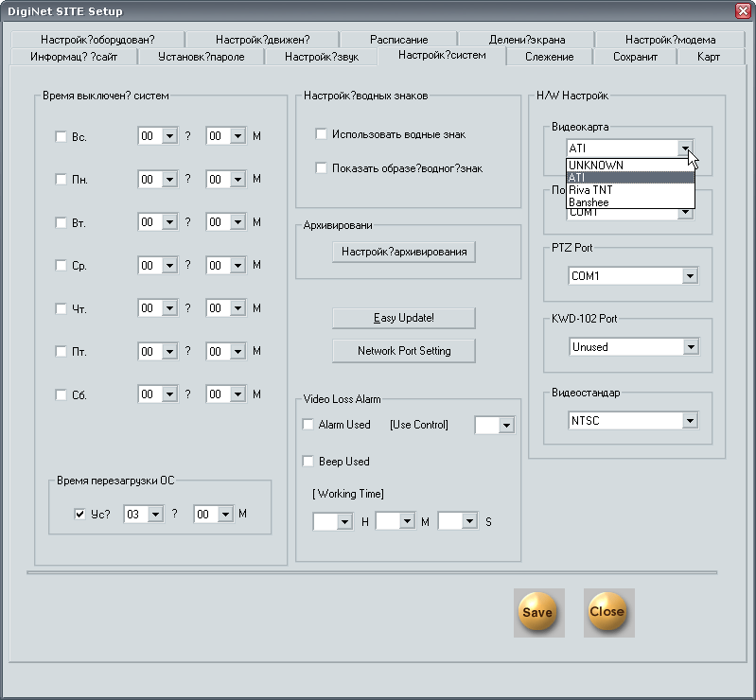
Task: Open the NTSC video standard dropdown
Action: (689, 420)
